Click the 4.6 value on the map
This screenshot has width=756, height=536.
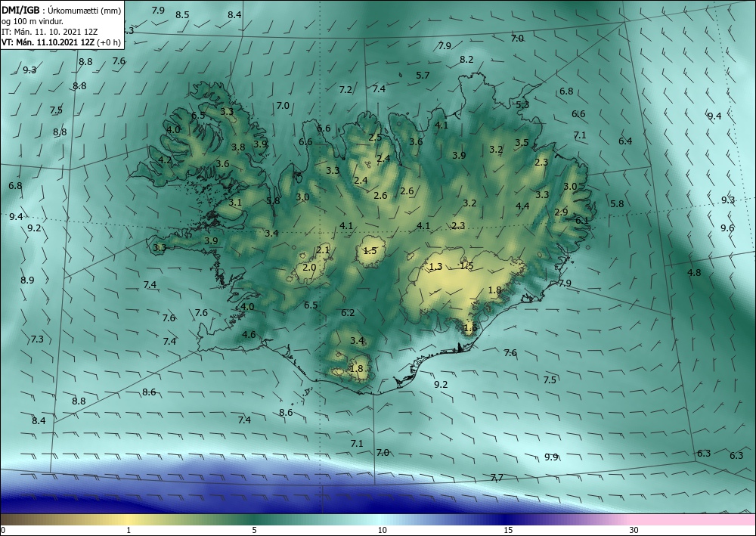click(x=249, y=334)
